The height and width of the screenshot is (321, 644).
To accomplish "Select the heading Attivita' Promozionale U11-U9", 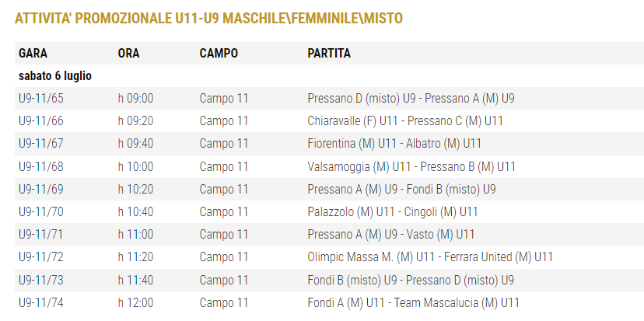I will pyautogui.click(x=208, y=18).
